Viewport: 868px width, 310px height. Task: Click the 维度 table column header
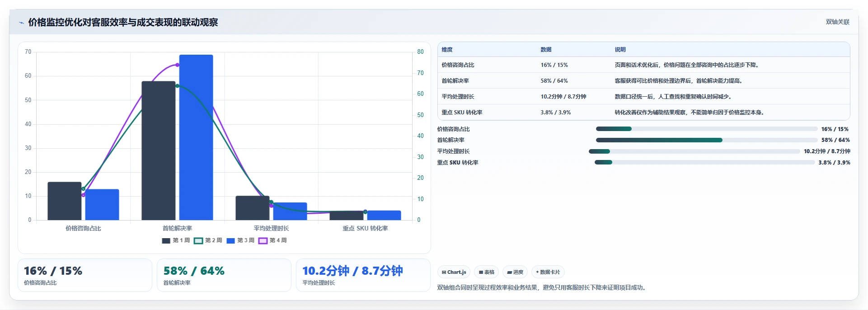[x=447, y=50]
